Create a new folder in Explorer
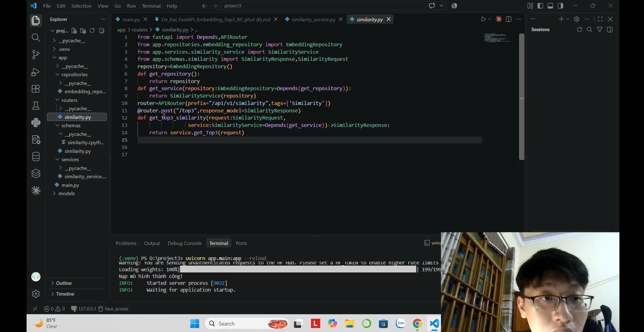644x332 pixels. pos(83,31)
